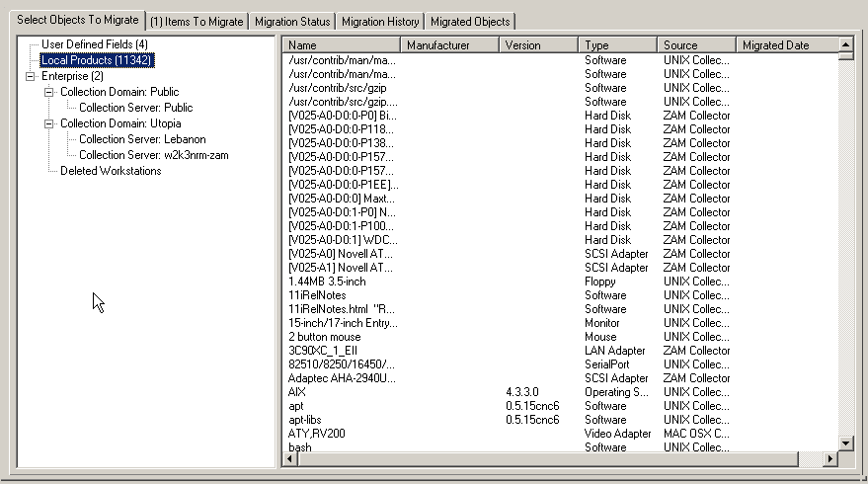Select Collection Server: Public tree item
Screen dimensions: 868x484
[x=135, y=108]
